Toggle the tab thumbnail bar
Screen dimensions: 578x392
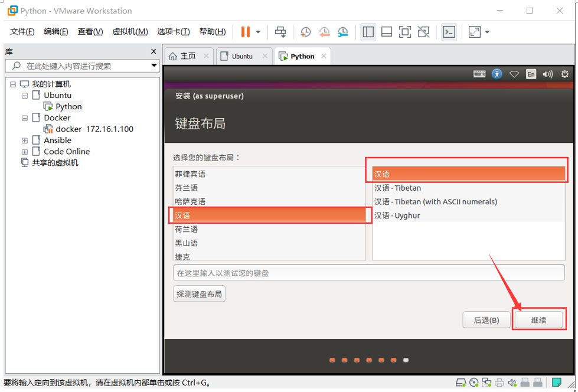click(x=386, y=31)
